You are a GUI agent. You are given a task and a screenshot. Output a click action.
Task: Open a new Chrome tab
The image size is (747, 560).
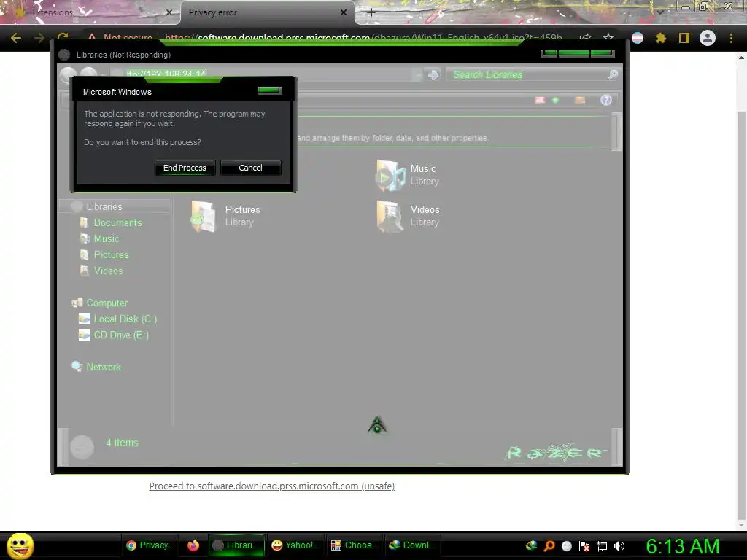tap(371, 12)
